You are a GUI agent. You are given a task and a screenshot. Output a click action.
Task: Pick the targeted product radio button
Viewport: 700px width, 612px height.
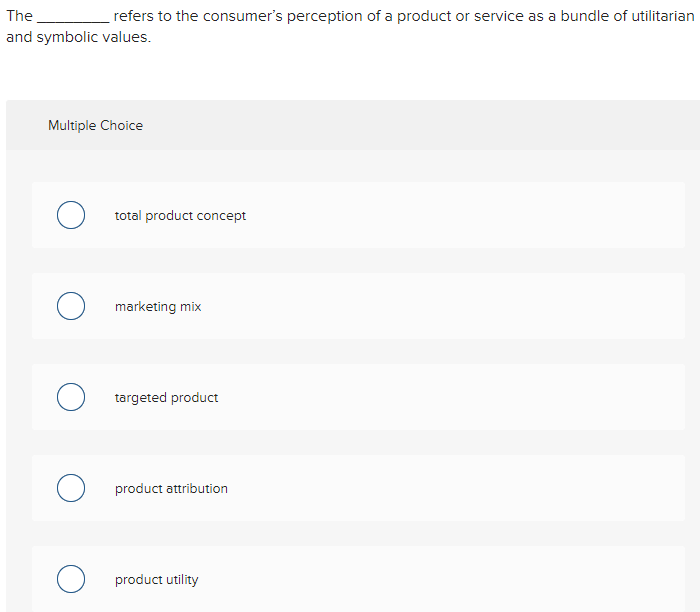tap(70, 398)
